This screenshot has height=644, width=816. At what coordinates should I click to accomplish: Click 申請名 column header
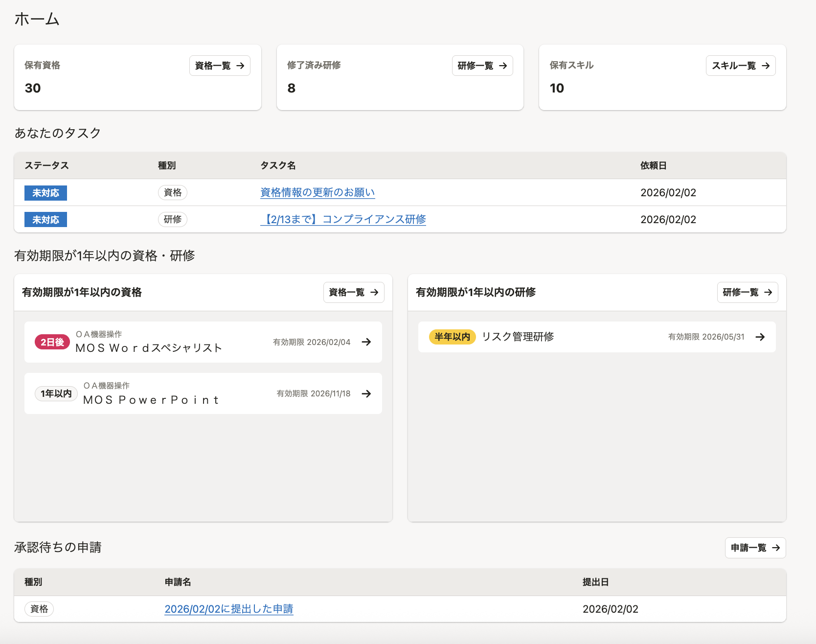click(178, 582)
